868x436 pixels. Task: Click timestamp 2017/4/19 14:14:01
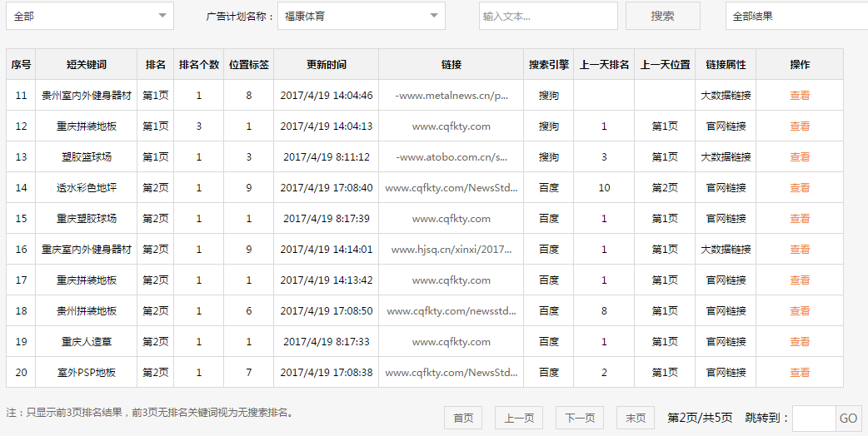click(x=326, y=250)
